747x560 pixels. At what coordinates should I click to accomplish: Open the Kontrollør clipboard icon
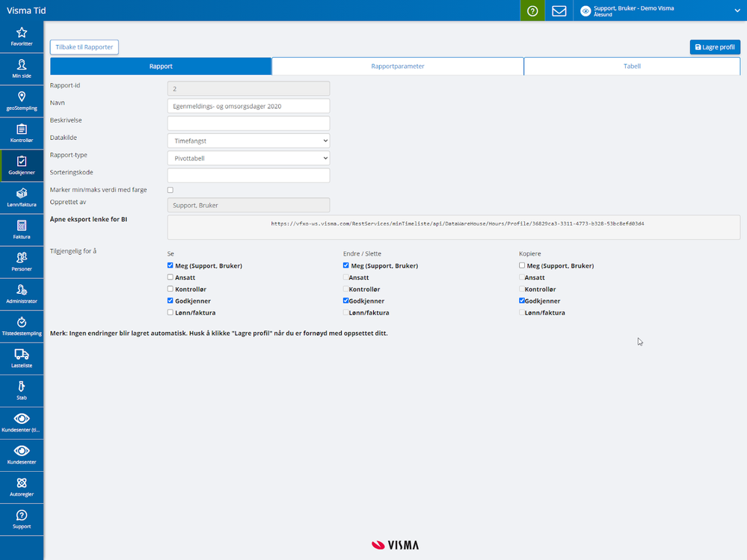click(x=22, y=129)
